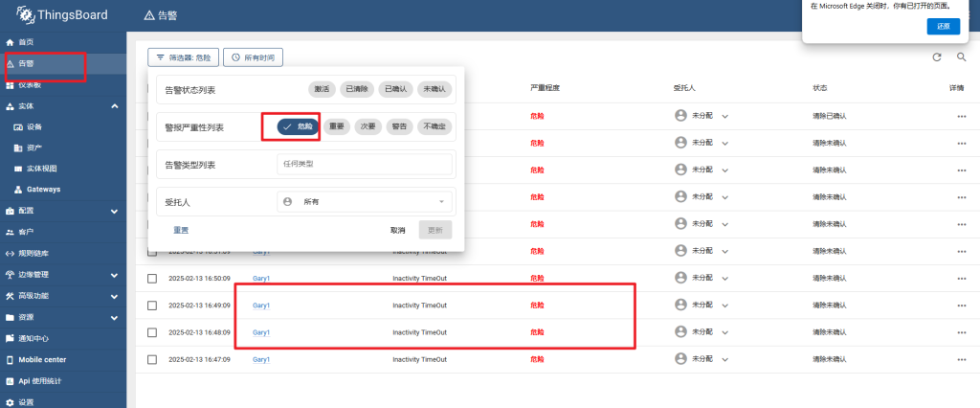Click 还原 in the Edge popup

click(943, 26)
